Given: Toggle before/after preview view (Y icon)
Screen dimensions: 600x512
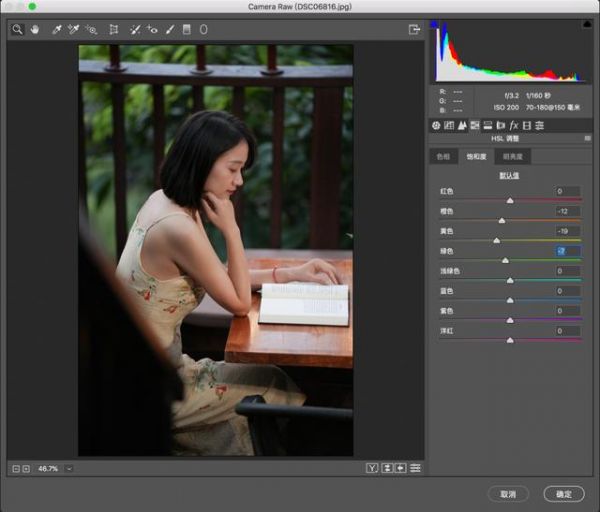Looking at the screenshot, I should click(x=372, y=468).
